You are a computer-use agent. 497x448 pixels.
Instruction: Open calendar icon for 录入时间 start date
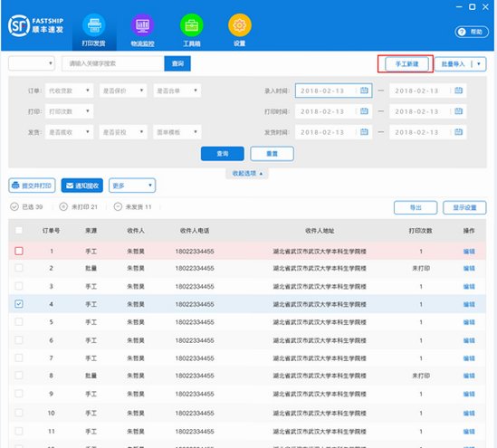click(364, 91)
